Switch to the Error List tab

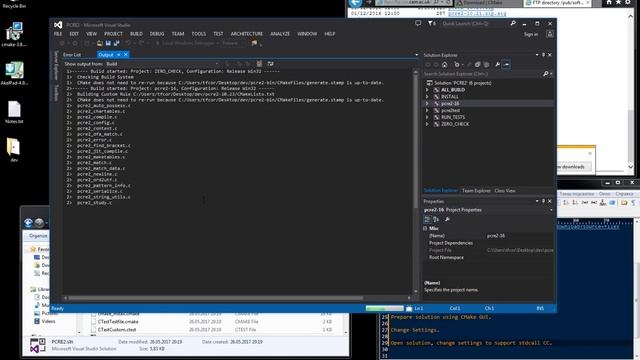click(x=72, y=55)
